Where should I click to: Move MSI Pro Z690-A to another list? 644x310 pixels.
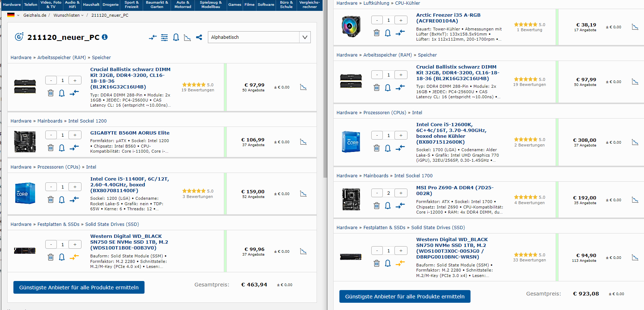point(400,206)
